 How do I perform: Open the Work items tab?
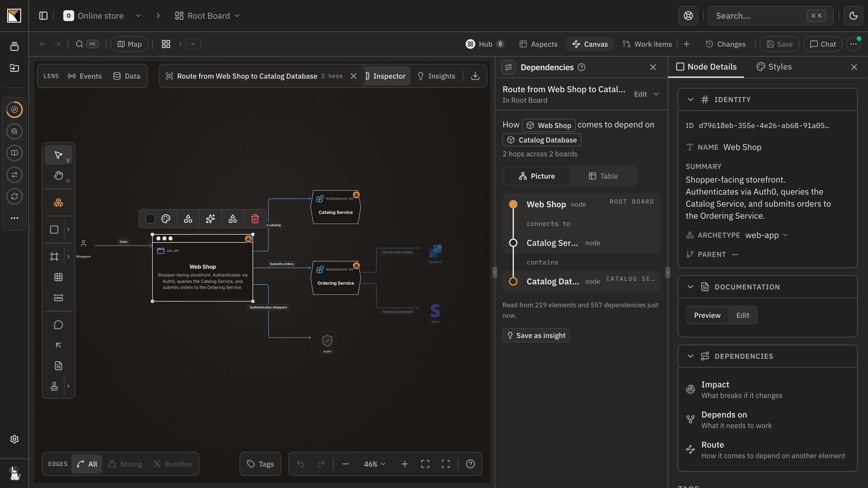[647, 44]
